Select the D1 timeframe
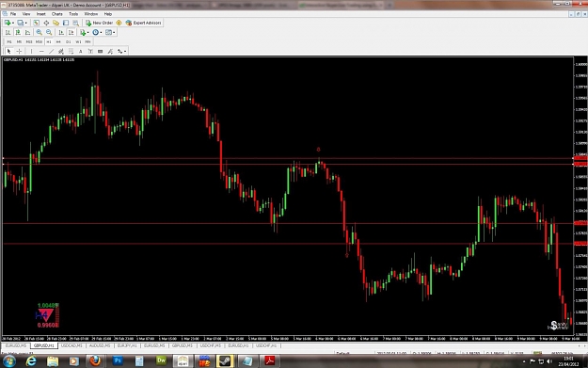This screenshot has width=588, height=368. click(69, 41)
